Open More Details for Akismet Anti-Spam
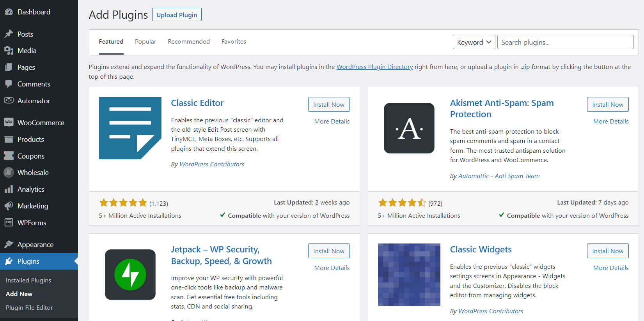This screenshot has height=321, width=644. click(611, 121)
